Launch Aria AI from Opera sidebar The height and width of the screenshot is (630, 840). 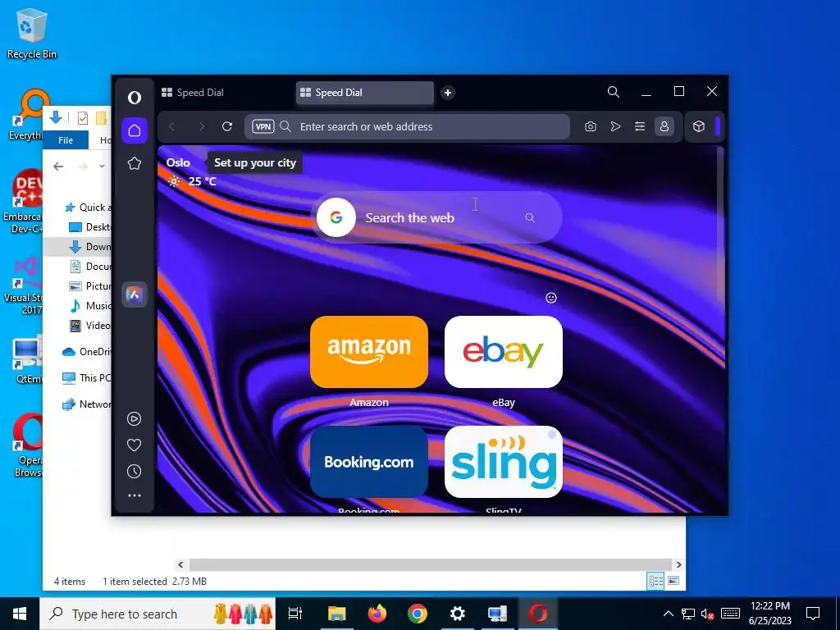[135, 294]
